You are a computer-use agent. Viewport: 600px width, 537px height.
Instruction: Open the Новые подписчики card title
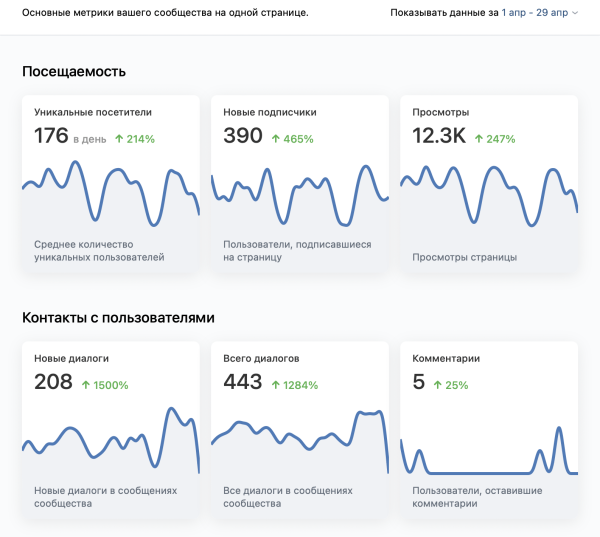[x=272, y=112]
